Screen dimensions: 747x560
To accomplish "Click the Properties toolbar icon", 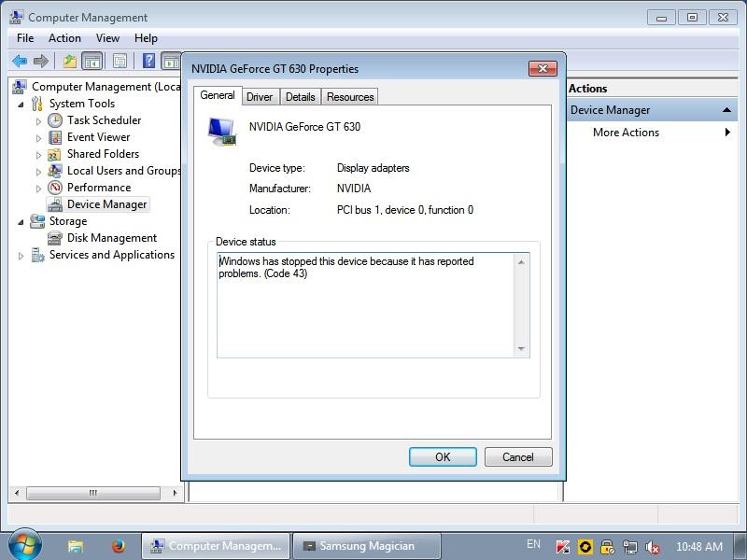I will click(120, 61).
